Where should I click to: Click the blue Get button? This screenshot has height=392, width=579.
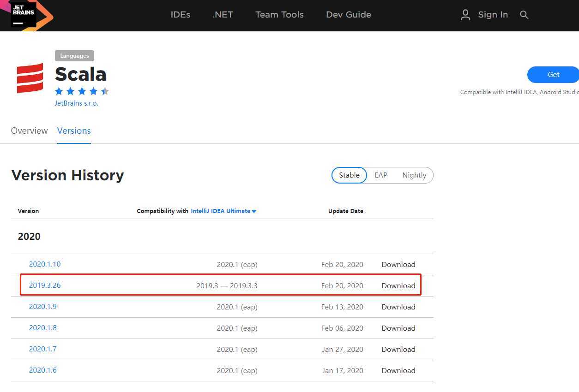(x=553, y=75)
